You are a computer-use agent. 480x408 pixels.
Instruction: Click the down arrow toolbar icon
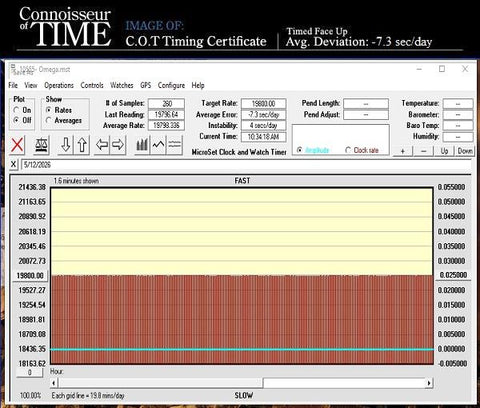pyautogui.click(x=66, y=145)
